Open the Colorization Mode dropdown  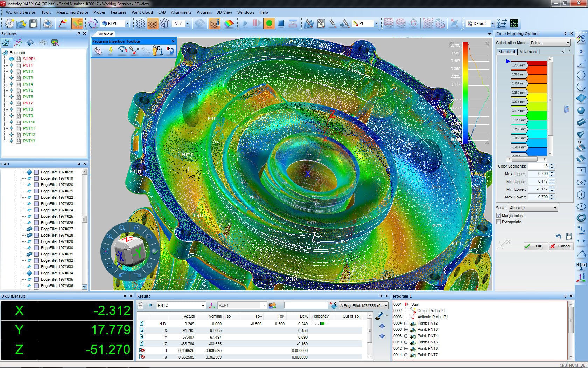point(550,42)
